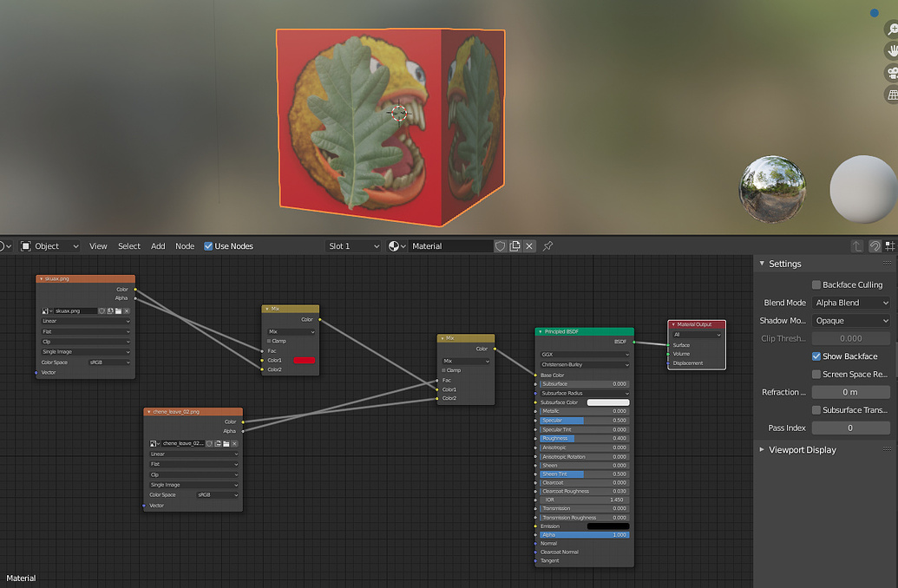Open the Select menu in the node editor

tap(129, 246)
